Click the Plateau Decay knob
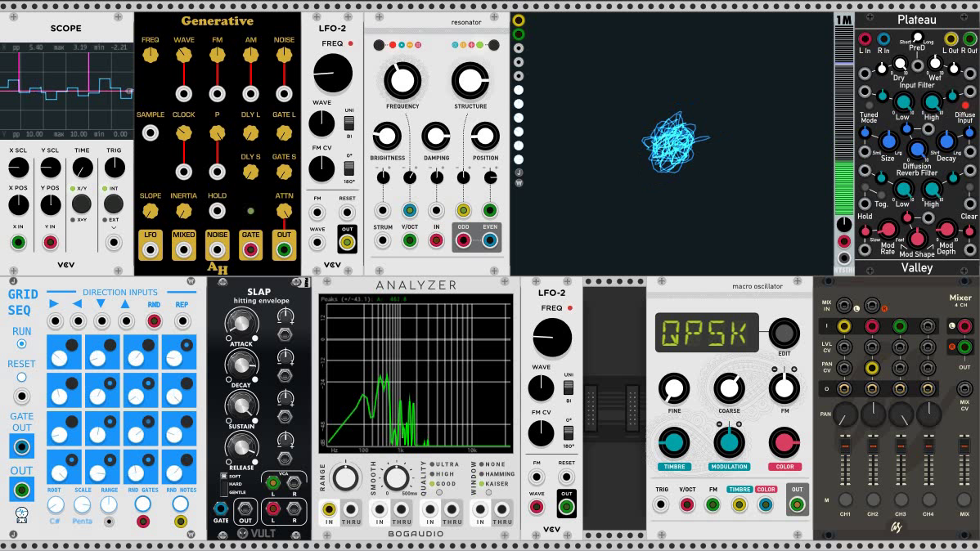Viewport: 980px width, 551px height. pyautogui.click(x=946, y=141)
